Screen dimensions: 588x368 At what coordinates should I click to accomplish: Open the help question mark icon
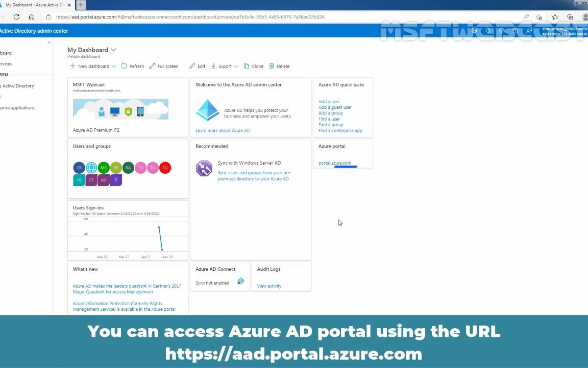[516, 31]
